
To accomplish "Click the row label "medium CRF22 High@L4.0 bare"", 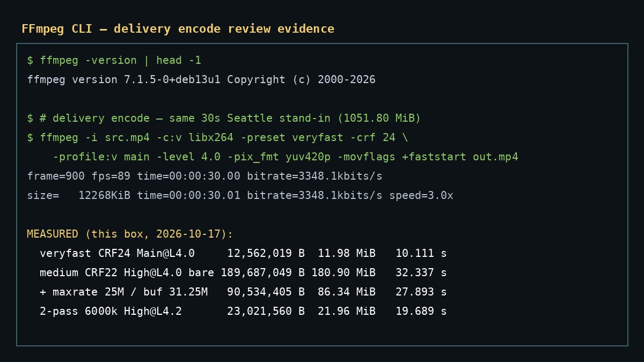I will click(x=127, y=273).
